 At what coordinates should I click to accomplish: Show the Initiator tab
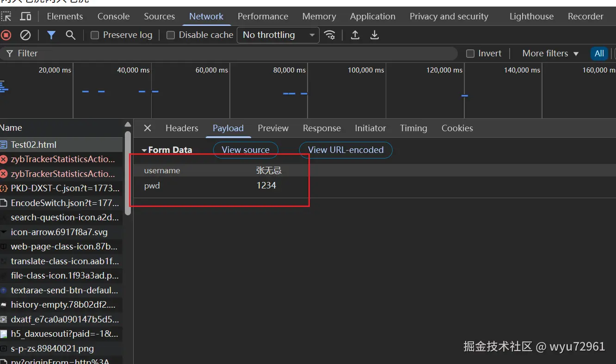pyautogui.click(x=370, y=128)
